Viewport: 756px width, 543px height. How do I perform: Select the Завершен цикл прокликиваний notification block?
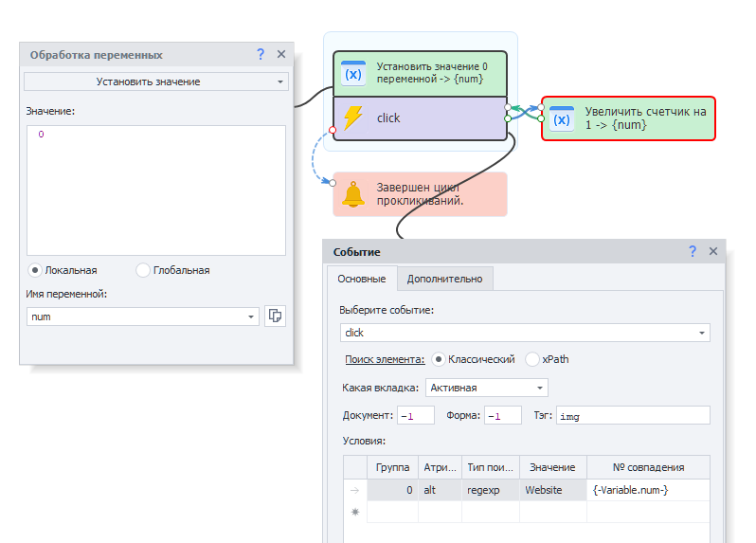420,194
